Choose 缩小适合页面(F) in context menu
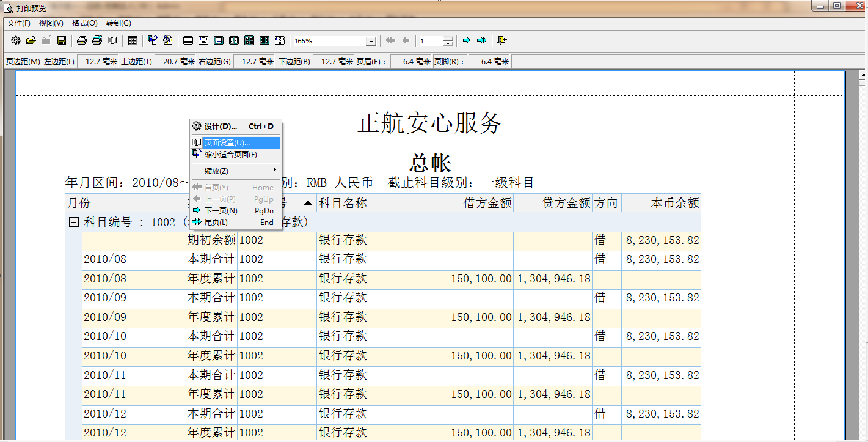 click(235, 154)
